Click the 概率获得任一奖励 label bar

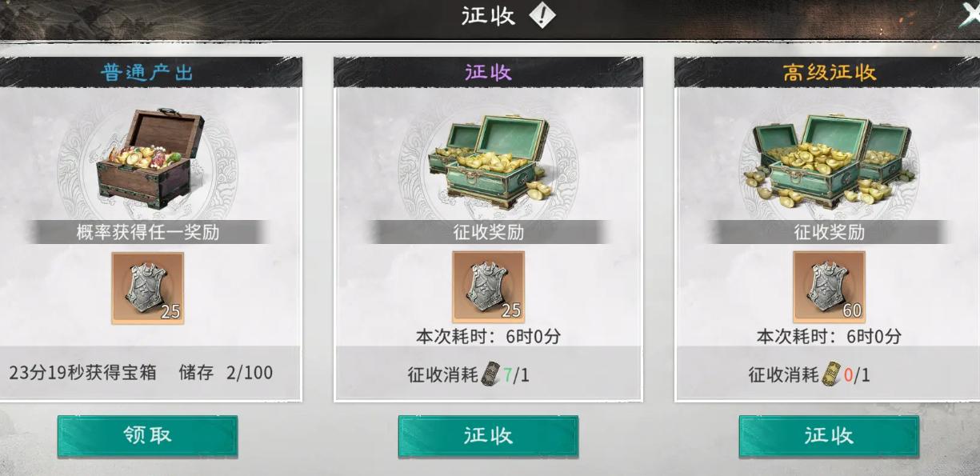tap(148, 233)
